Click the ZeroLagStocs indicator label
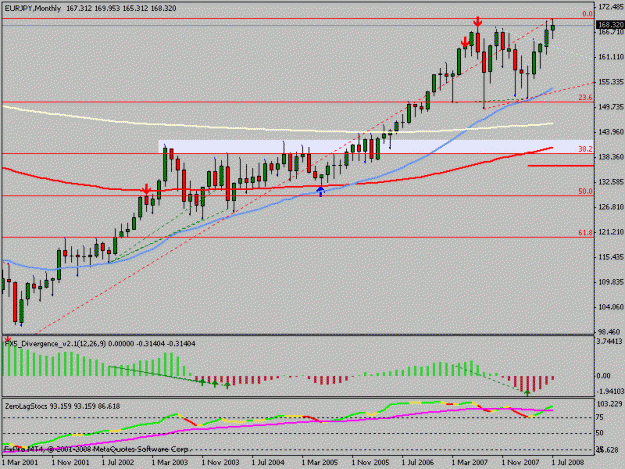This screenshot has width=625, height=469. click(26, 406)
